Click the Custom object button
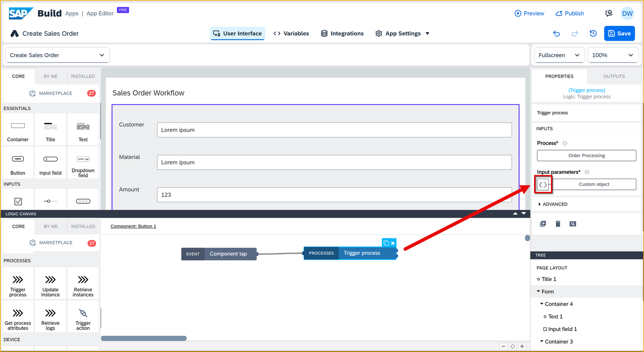This screenshot has width=644, height=352. tap(594, 184)
